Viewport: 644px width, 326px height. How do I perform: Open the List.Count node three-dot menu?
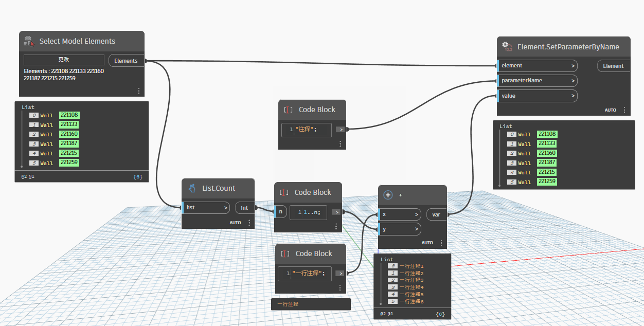tap(249, 223)
